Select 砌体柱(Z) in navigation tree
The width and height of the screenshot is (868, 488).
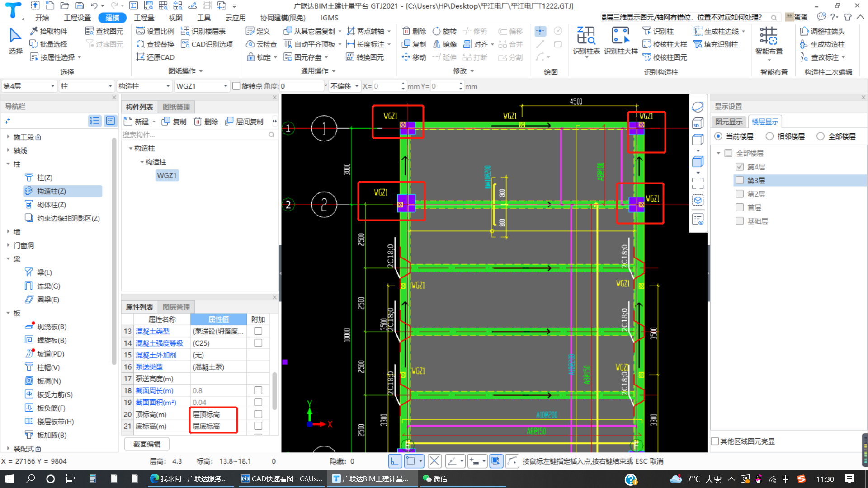(x=52, y=205)
